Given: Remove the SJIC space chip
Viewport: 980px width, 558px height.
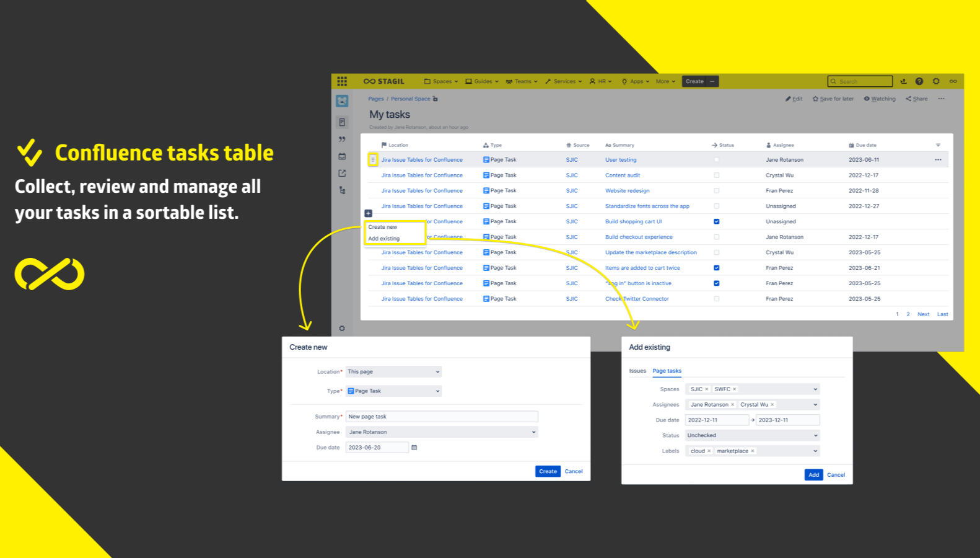Looking at the screenshot, I should pos(707,389).
